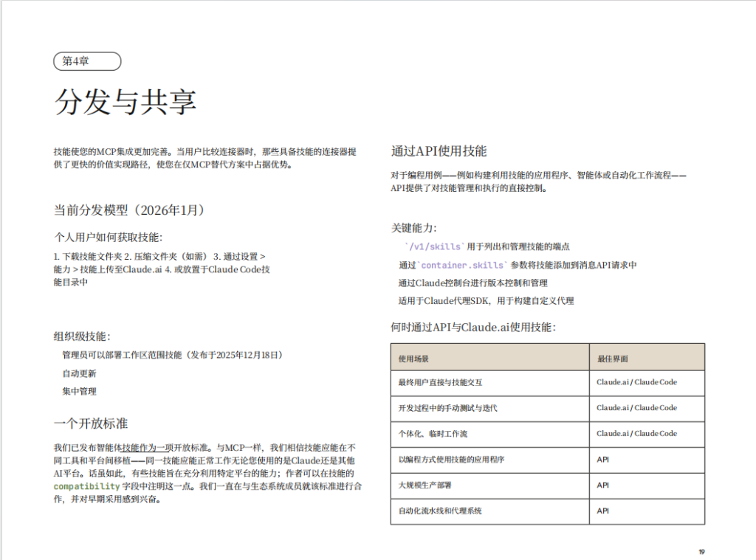This screenshot has width=756, height=560.
Task: Click the cell 开发过程中的手动测试与迭代
Action: (490, 409)
